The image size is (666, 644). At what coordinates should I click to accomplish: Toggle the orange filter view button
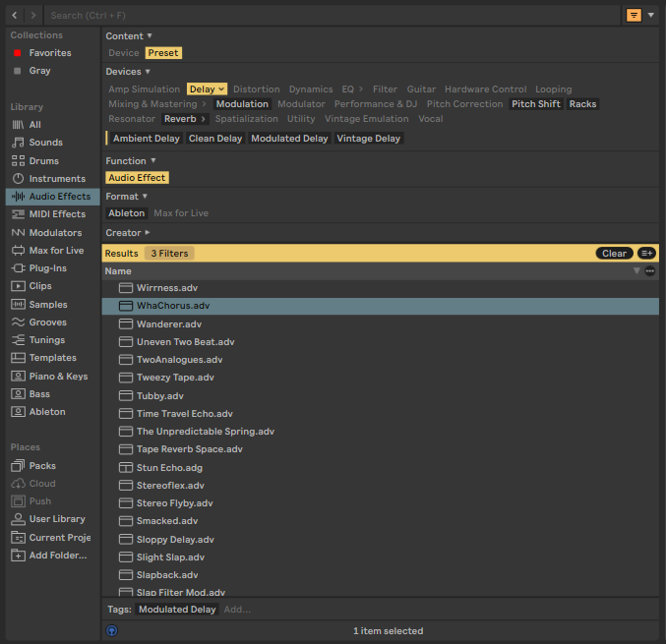pos(634,16)
